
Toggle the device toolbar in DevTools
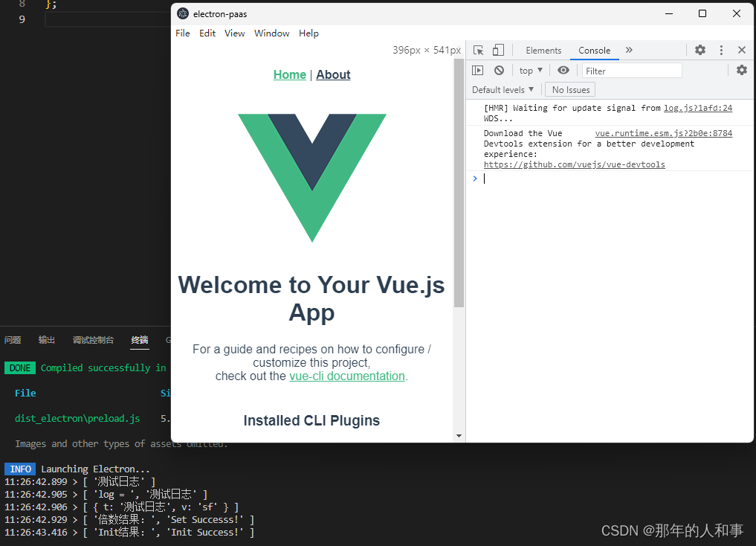[x=497, y=50]
